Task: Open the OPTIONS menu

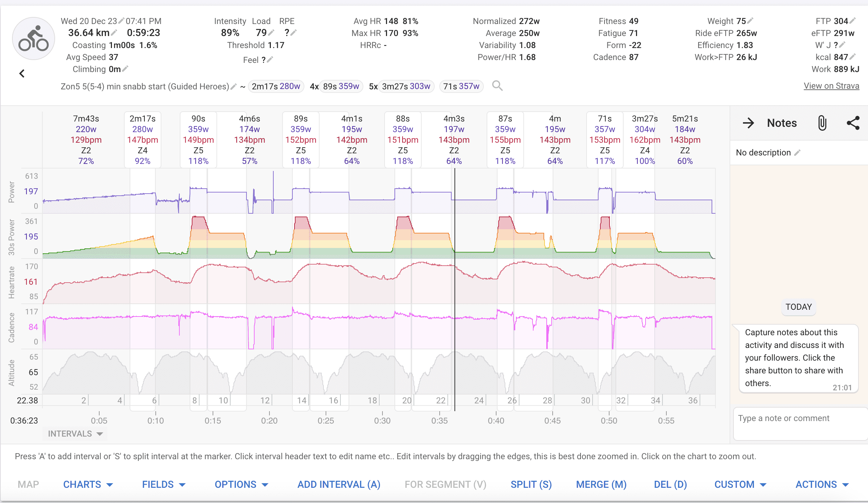Action: 241,484
